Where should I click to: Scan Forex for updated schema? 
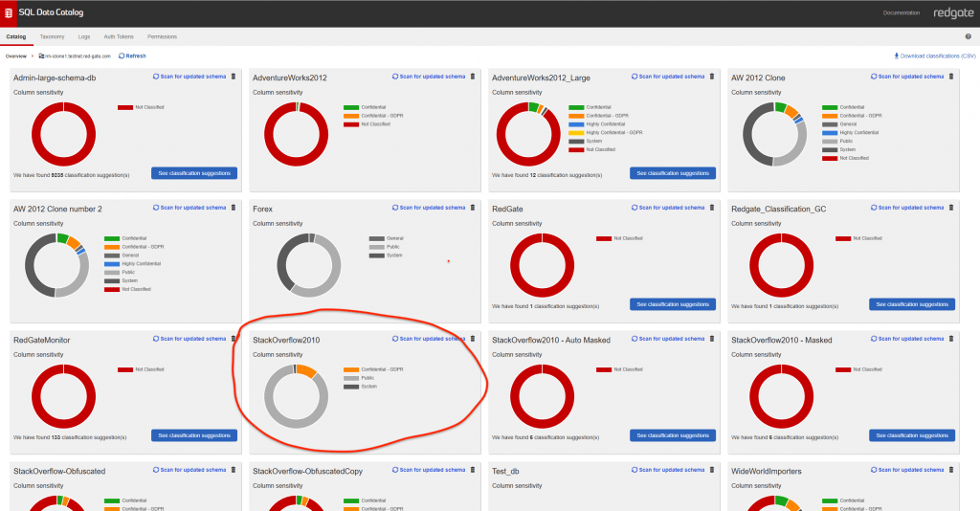tap(429, 208)
